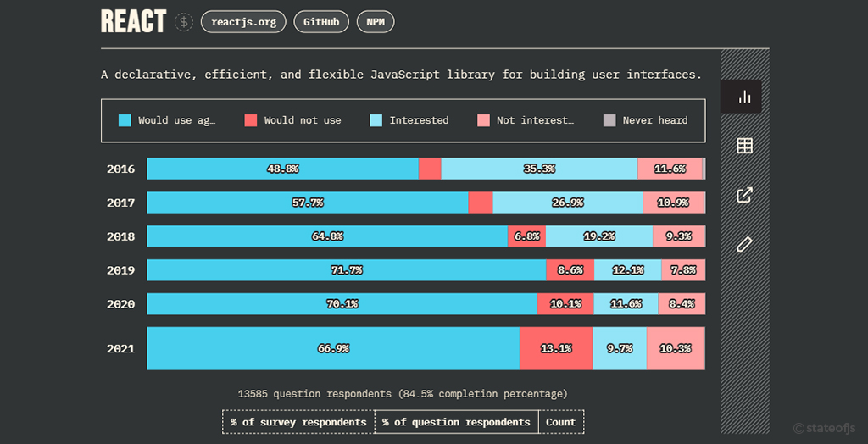Click the 2020 year label
The image size is (868, 444).
pyautogui.click(x=120, y=304)
